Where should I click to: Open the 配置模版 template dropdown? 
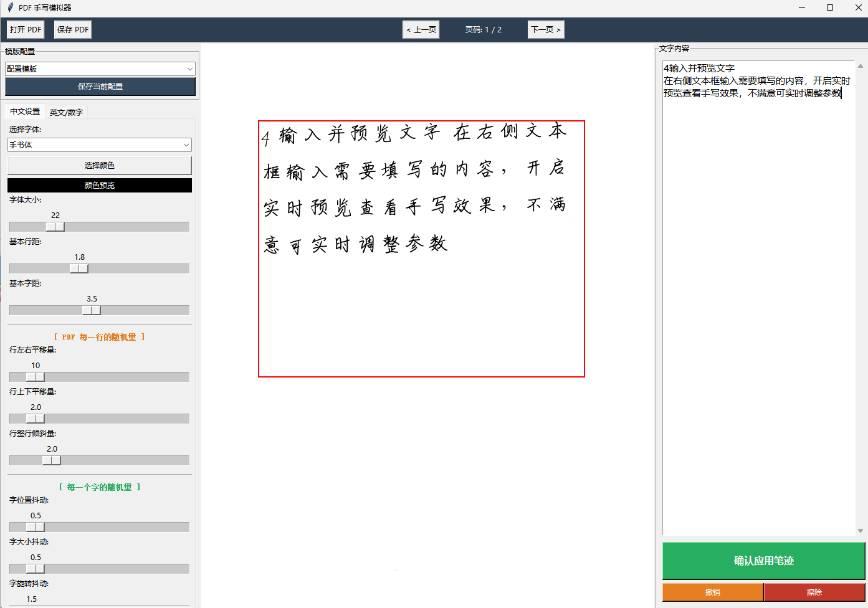click(100, 69)
